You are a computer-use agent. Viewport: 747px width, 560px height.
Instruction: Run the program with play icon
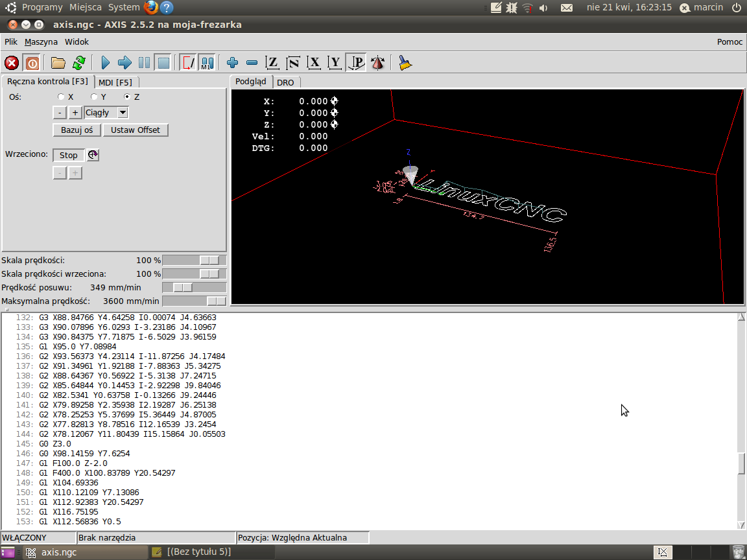pos(106,63)
